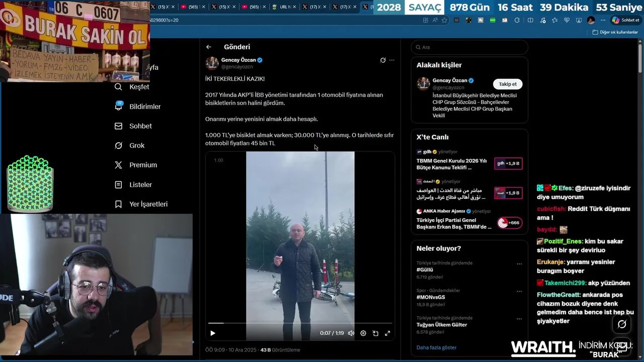Open post author avatar Gencay Özcan
Image resolution: width=644 pixels, height=362 pixels.
212,63
